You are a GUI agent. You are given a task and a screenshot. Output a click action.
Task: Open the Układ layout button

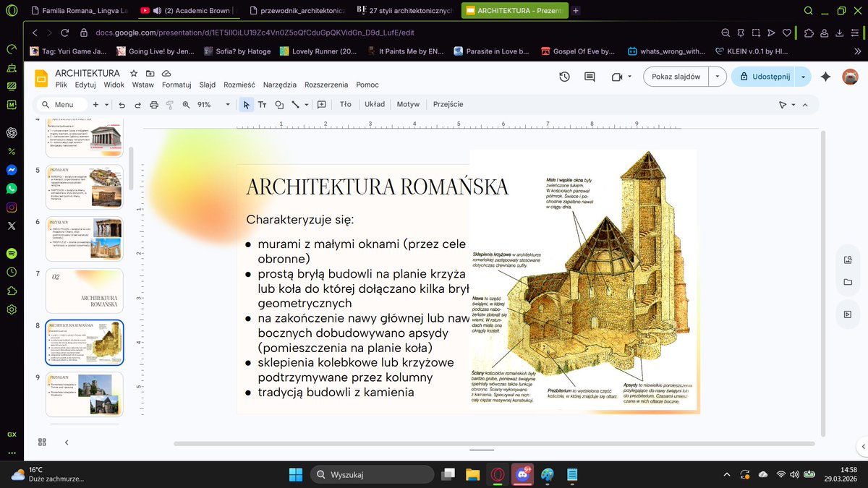pos(375,105)
